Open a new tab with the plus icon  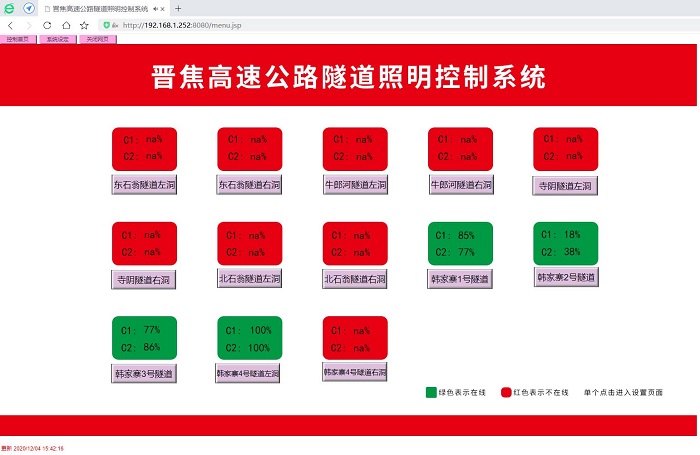(x=178, y=8)
